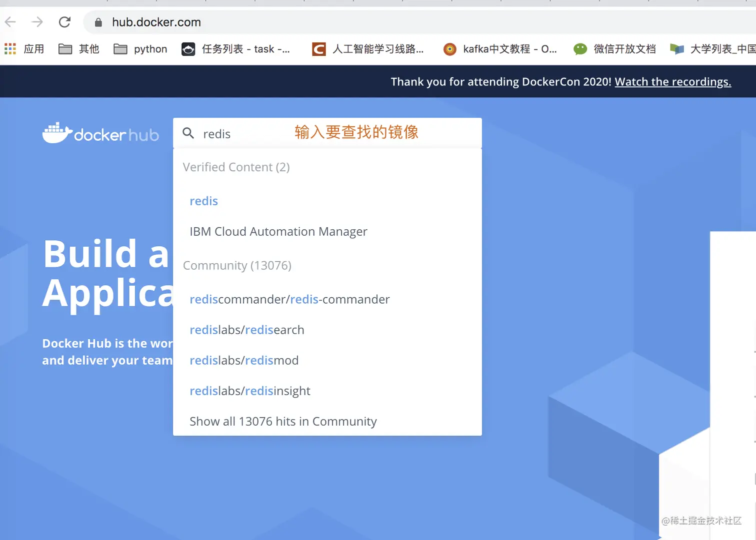Select IBM Cloud Automation Manager result

278,232
